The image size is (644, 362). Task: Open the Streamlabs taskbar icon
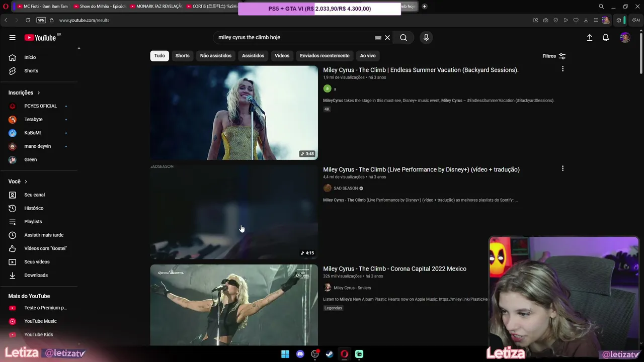[x=359, y=354]
